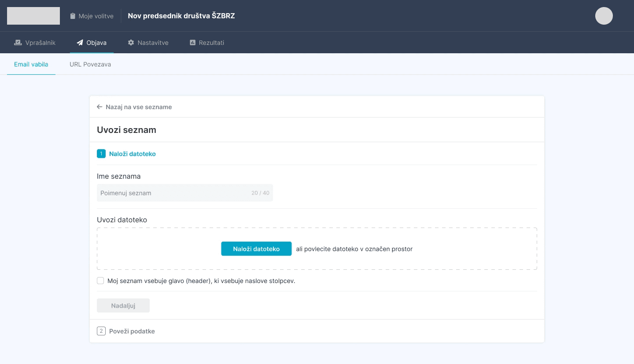Select the Vprašalnik questionnaire icon
This screenshot has height=364, width=634.
point(18,42)
